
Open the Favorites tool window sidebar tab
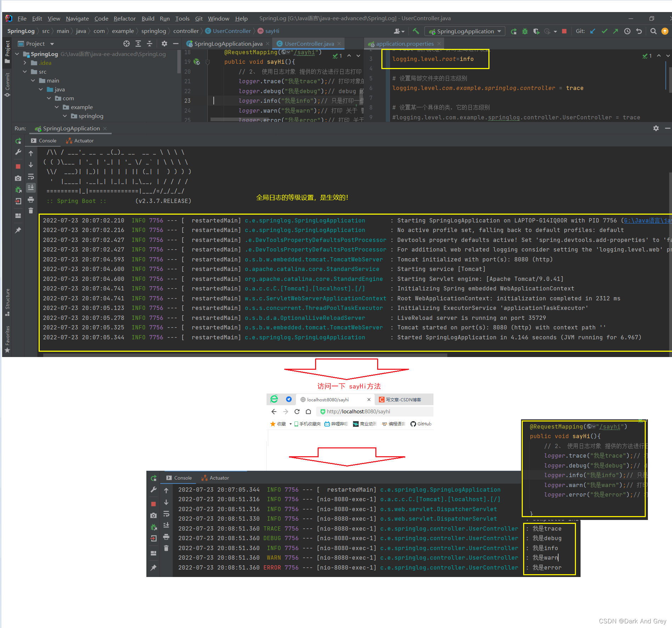click(x=7, y=339)
